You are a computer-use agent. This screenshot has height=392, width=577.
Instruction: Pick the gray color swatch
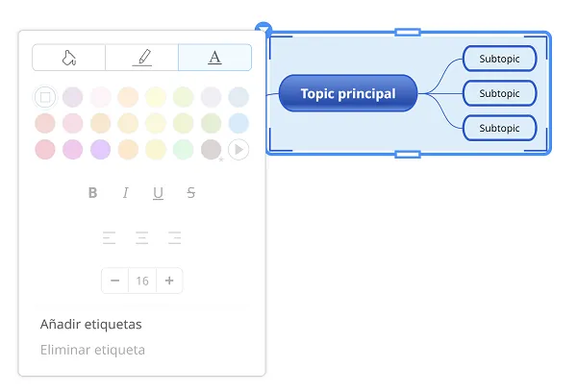click(211, 150)
